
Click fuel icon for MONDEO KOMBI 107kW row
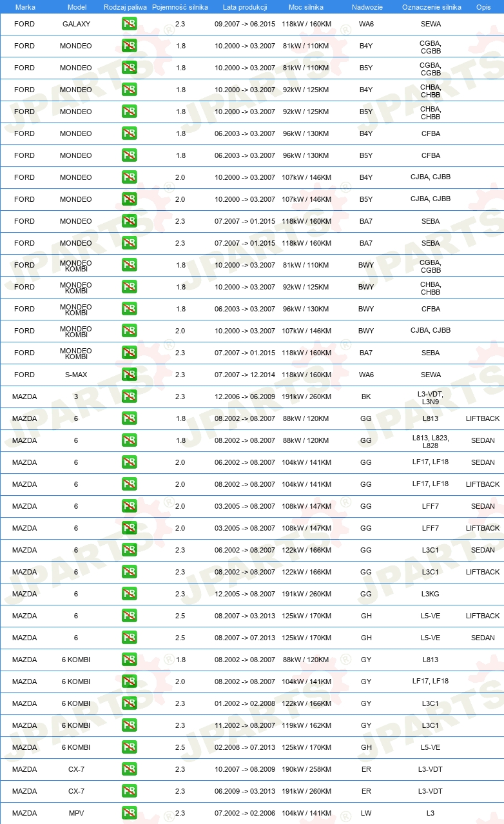[130, 331]
